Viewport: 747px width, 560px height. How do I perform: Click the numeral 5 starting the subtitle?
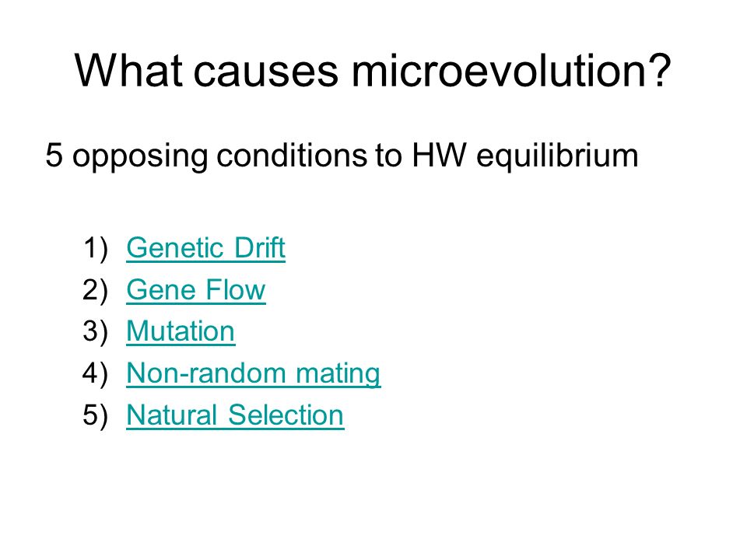pos(54,156)
